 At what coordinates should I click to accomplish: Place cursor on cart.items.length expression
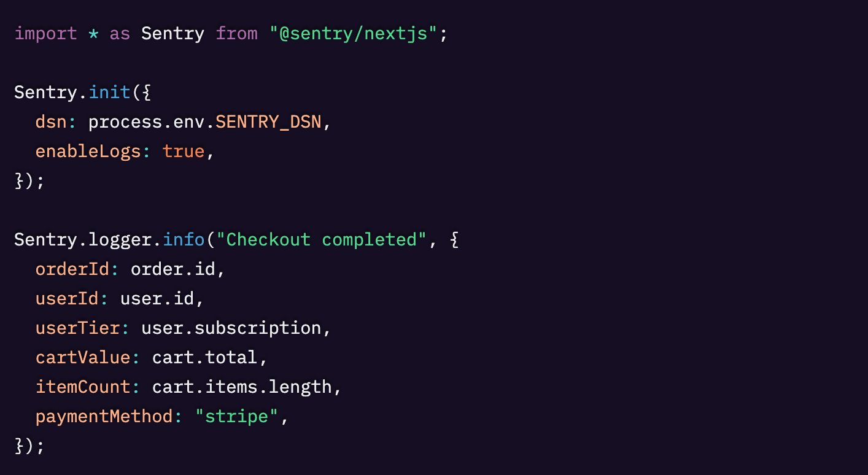coord(242,387)
